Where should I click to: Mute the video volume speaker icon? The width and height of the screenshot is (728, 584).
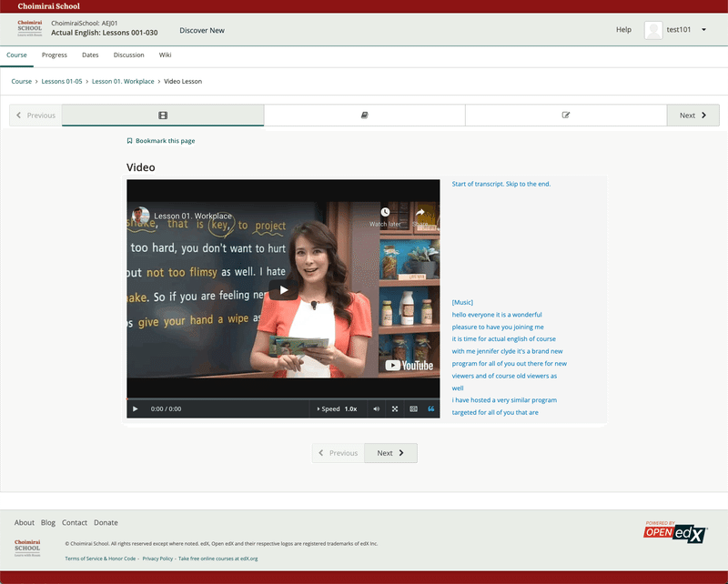point(376,409)
